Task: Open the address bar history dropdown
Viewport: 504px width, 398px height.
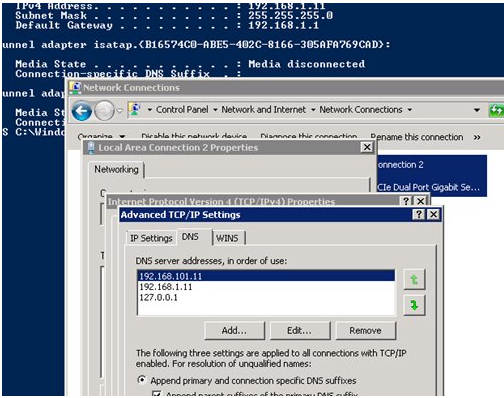Action: (x=477, y=110)
